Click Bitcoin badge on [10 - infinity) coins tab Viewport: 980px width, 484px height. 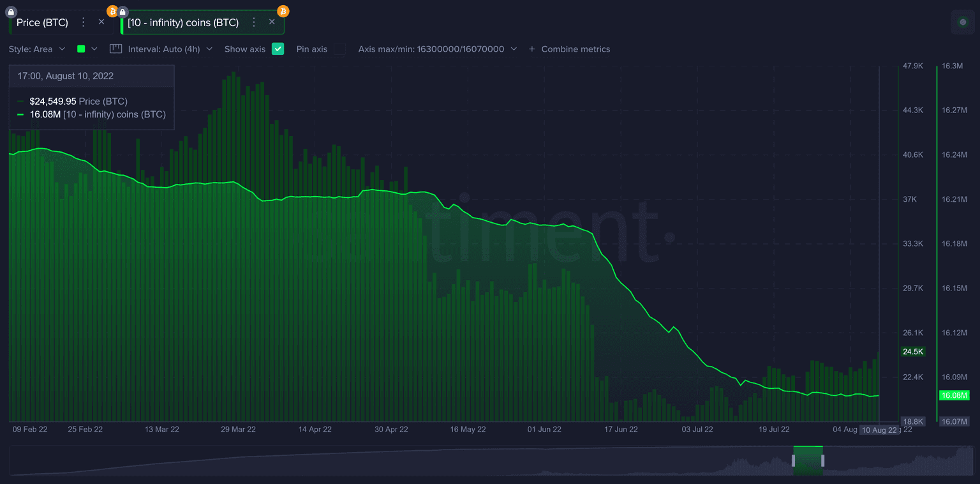(x=283, y=11)
